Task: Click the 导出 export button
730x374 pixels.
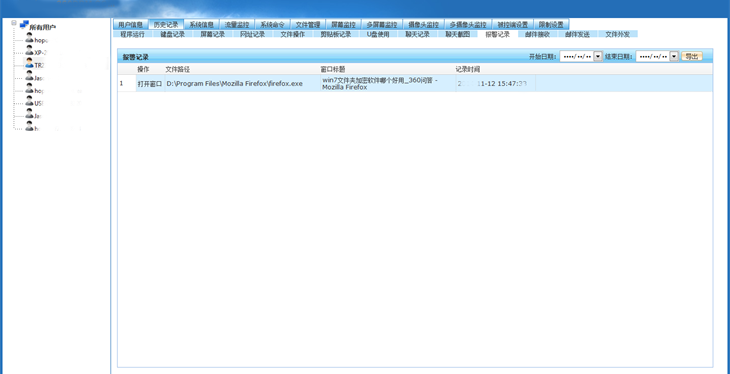Action: 692,56
